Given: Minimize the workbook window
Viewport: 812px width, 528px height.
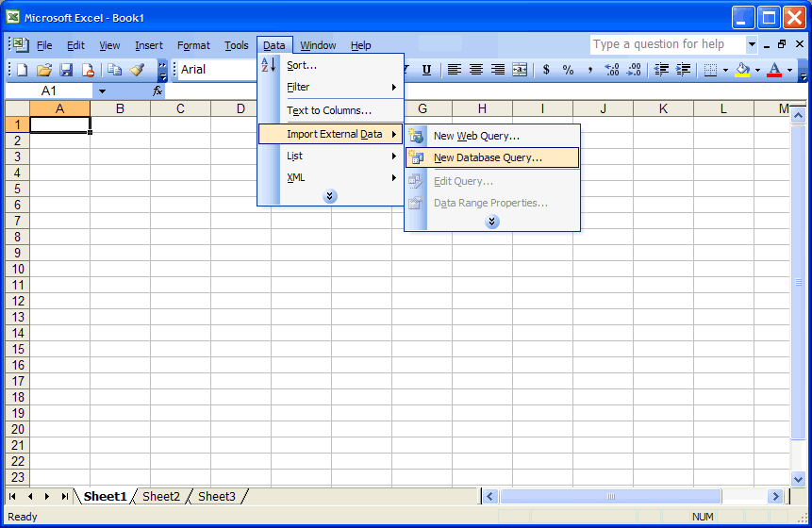Looking at the screenshot, I should (x=767, y=45).
